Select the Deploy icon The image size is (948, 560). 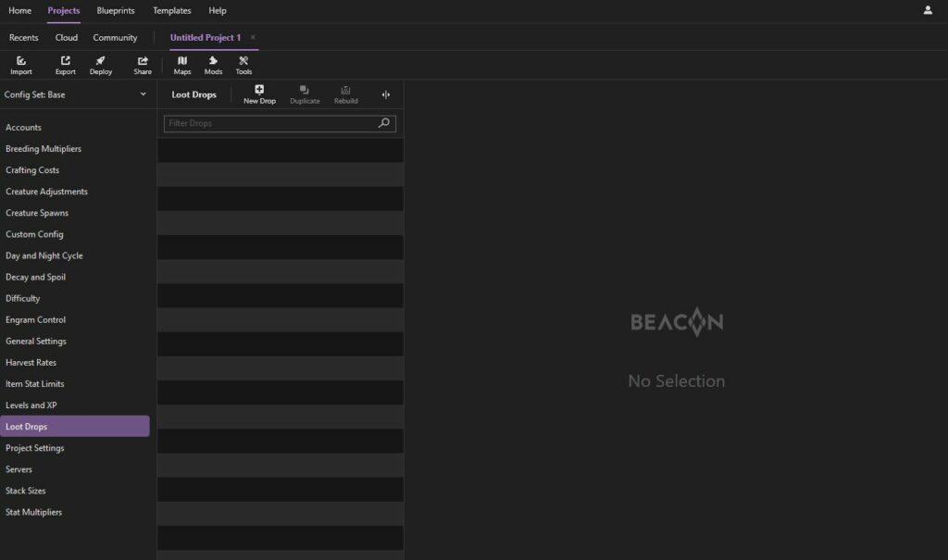pos(100,63)
